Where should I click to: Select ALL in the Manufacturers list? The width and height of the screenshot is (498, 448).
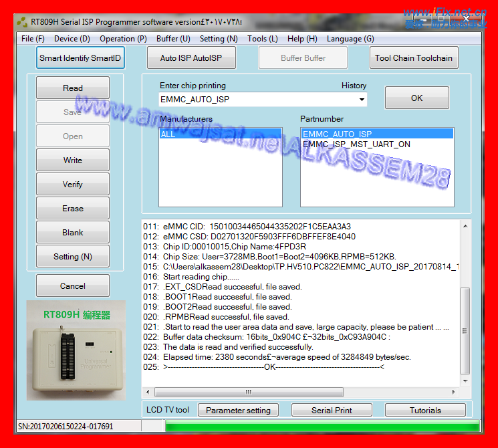click(167, 134)
